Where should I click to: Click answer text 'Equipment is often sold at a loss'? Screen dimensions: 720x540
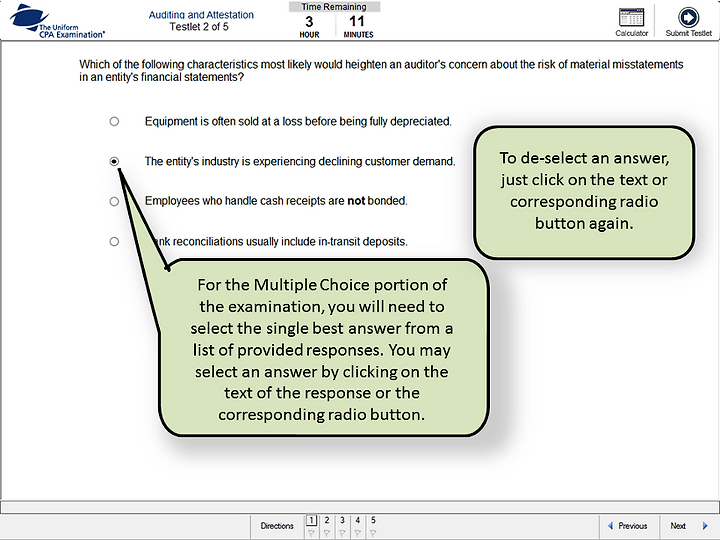point(298,121)
